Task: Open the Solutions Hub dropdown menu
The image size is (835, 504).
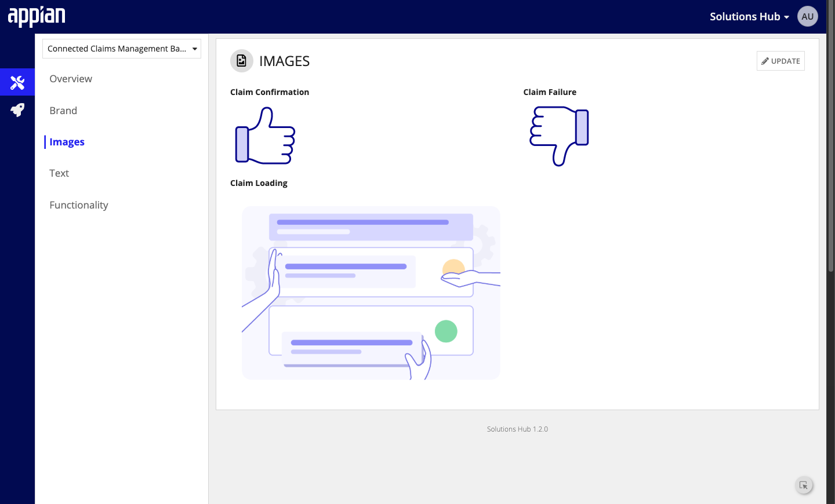Action: coord(749,17)
